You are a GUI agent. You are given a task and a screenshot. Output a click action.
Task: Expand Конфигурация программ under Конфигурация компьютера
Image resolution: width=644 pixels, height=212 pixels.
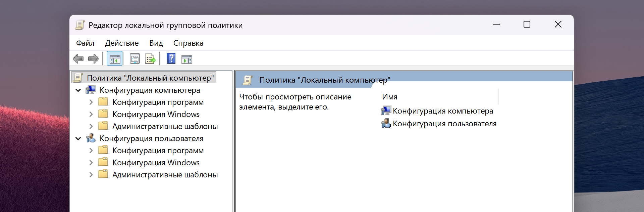pos(91,102)
